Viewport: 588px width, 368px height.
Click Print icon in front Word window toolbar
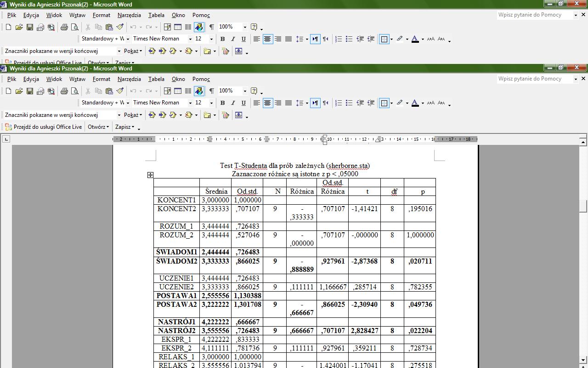coord(64,91)
